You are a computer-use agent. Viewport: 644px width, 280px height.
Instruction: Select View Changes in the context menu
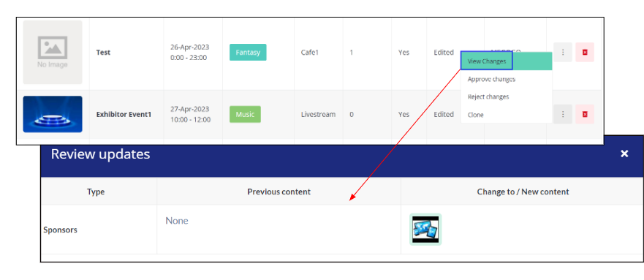click(x=507, y=61)
